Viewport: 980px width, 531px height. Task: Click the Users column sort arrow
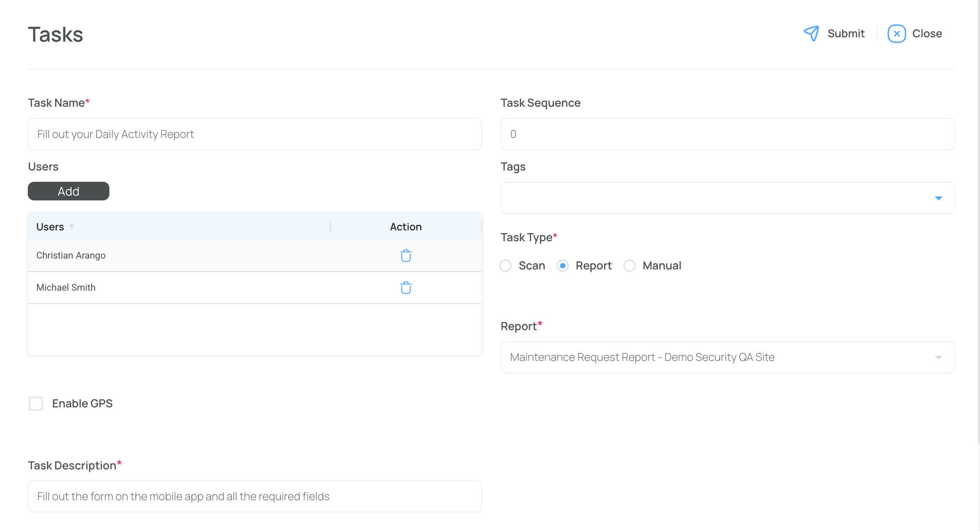pyautogui.click(x=72, y=227)
